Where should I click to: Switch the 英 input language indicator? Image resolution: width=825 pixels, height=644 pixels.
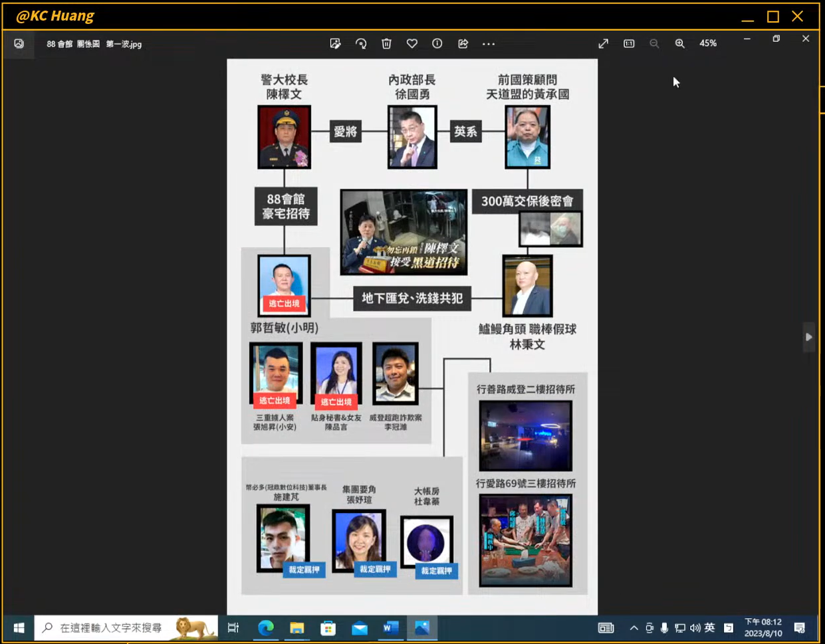tap(709, 628)
